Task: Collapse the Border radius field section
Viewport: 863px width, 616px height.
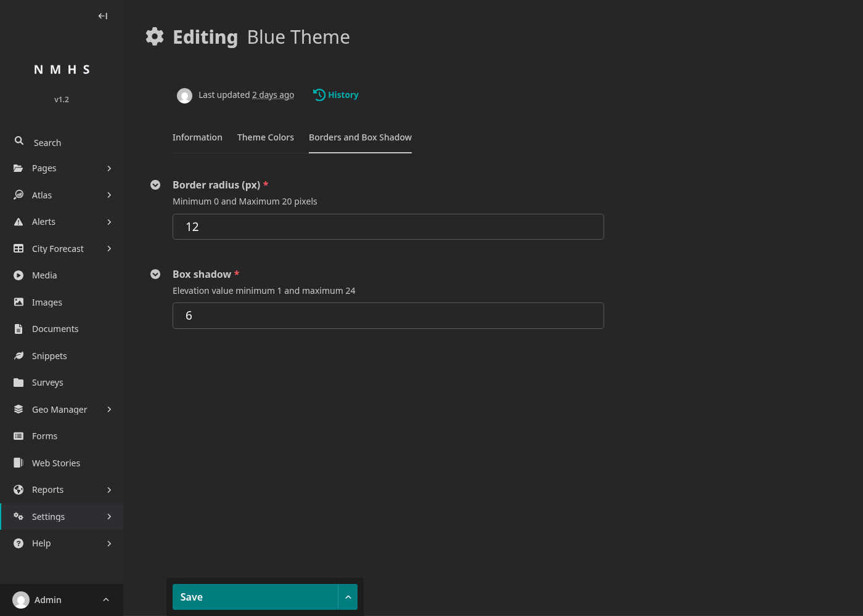Action: click(x=155, y=185)
